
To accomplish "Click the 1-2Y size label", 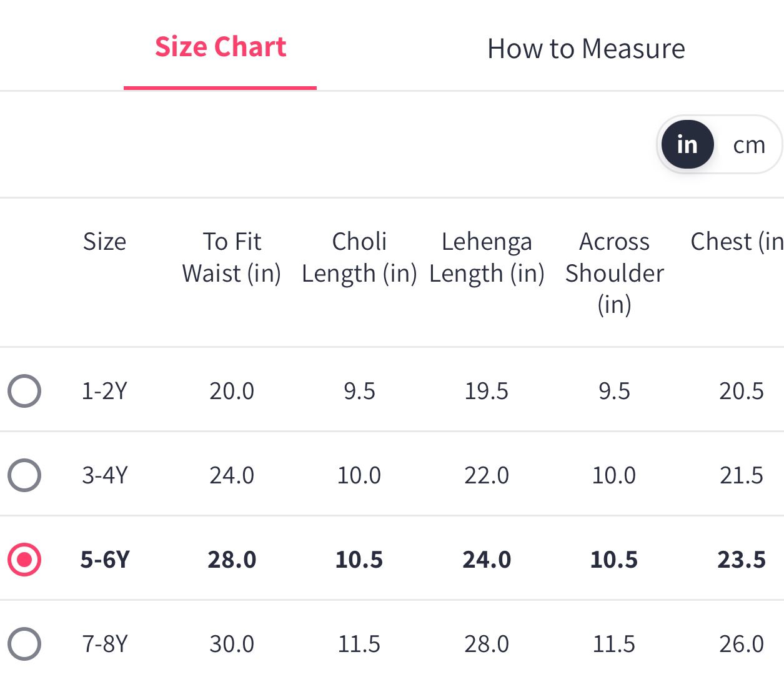I will tap(105, 391).
